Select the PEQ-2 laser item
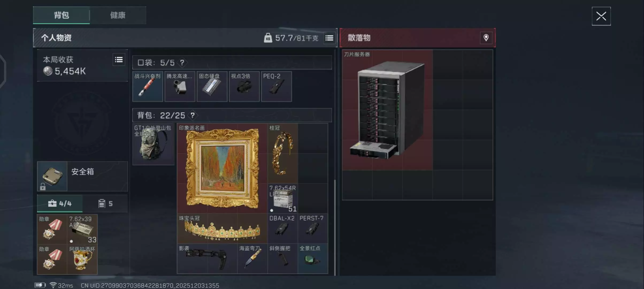Screen dimensions: 644x289 click(x=276, y=86)
